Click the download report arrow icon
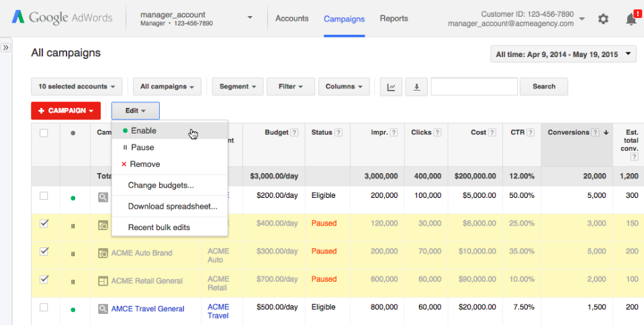This screenshot has height=326, width=644. click(416, 87)
